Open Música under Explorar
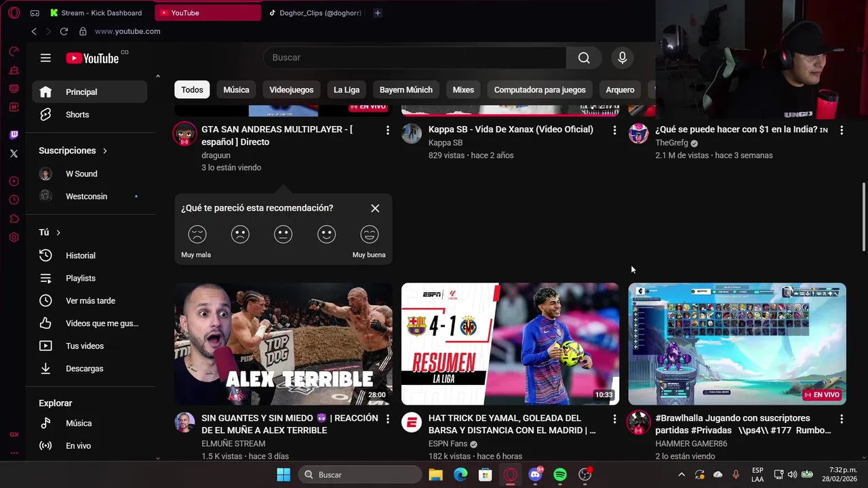 (x=90, y=423)
